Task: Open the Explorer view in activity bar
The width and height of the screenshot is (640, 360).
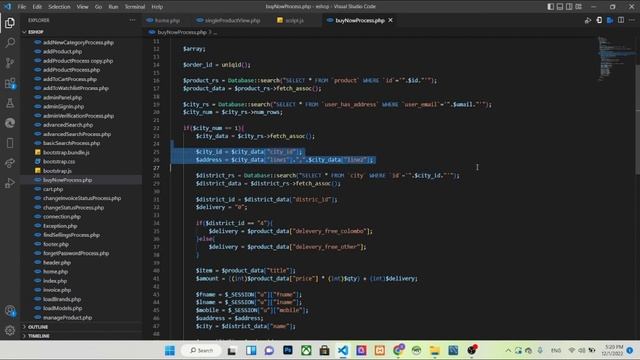Action: [10, 23]
